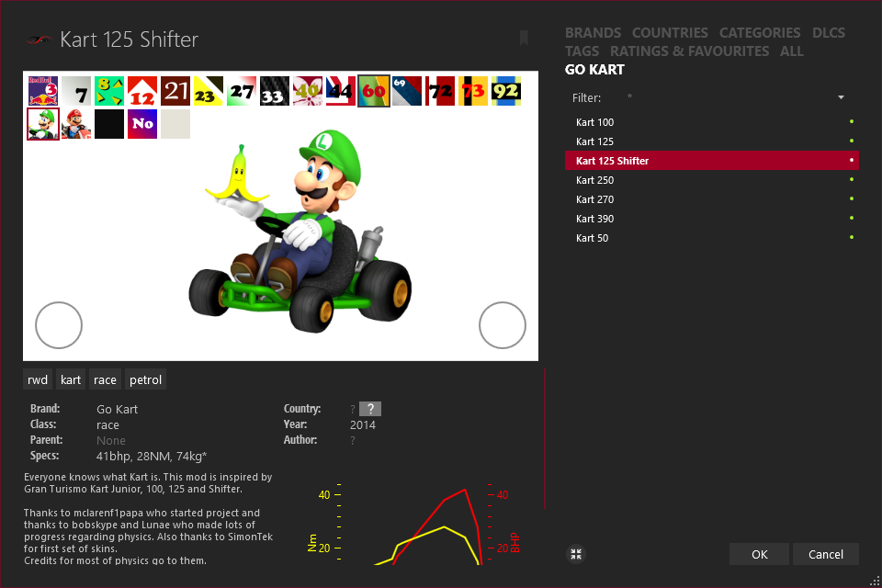Select the blank light-grey skin icon
This screenshot has width=882, height=588.
coord(175,124)
